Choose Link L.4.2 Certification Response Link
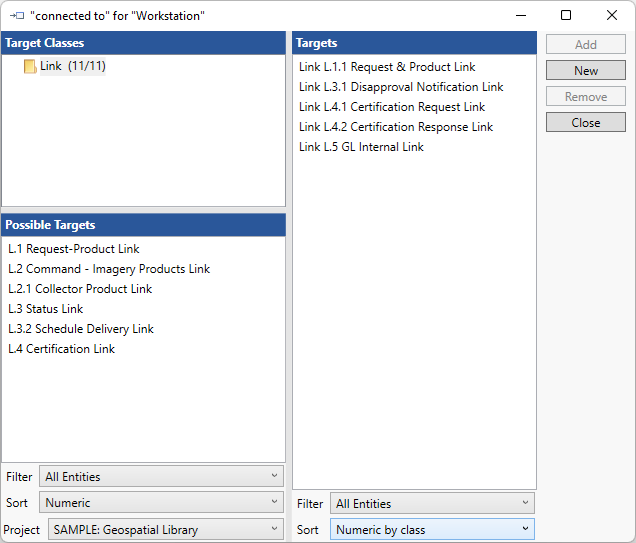 coord(396,127)
